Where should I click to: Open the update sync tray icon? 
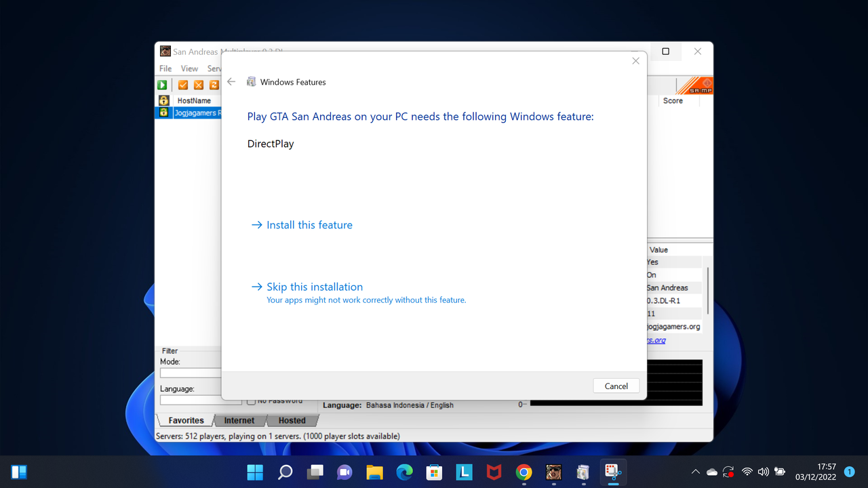729,472
